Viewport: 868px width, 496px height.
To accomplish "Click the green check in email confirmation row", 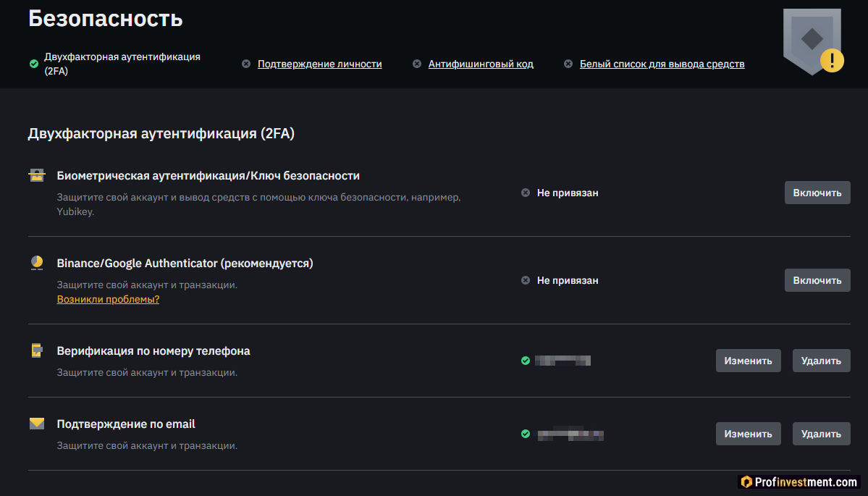I will click(526, 434).
